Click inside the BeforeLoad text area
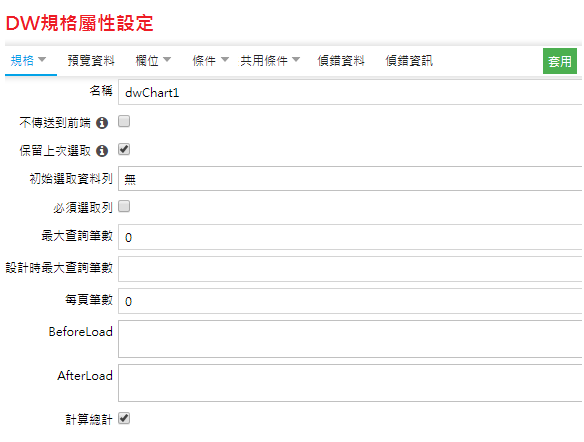 click(x=350, y=339)
